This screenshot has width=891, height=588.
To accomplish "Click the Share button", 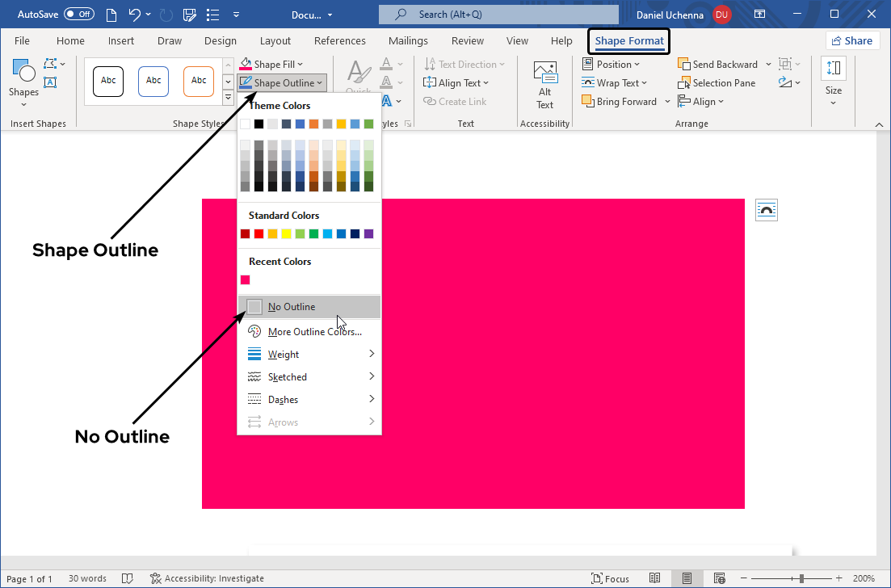I will click(852, 41).
